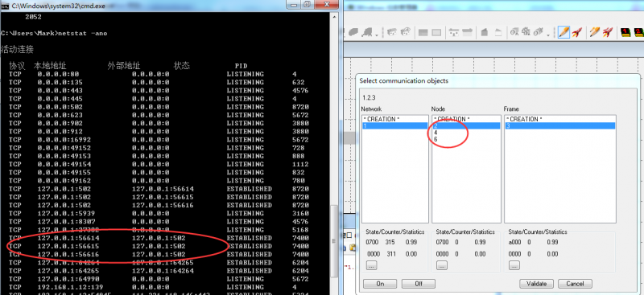Click the green icon labeled 1
This screenshot has width=644, height=295.
click(625, 32)
